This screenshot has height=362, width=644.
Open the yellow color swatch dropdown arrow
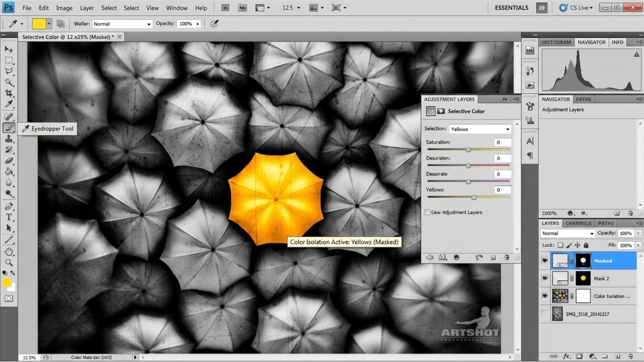click(x=49, y=24)
